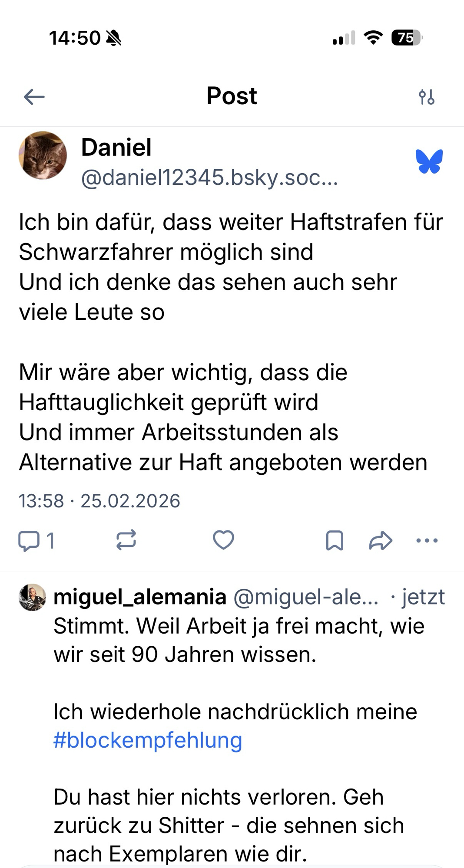This screenshot has height=868, width=464.
Task: Tap the blue butterfly badge icon
Action: [x=429, y=161]
